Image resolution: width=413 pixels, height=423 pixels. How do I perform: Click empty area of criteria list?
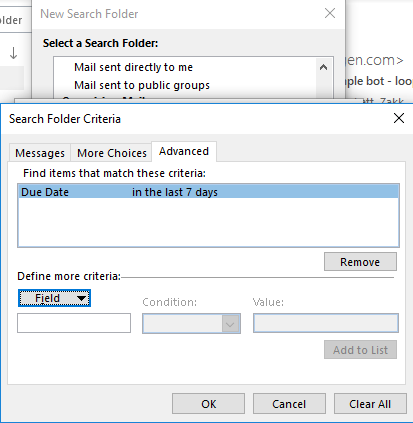(x=208, y=223)
